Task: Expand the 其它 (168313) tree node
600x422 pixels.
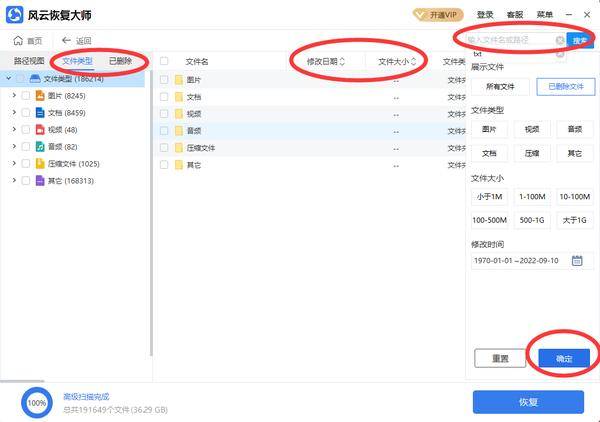Action: coord(12,181)
